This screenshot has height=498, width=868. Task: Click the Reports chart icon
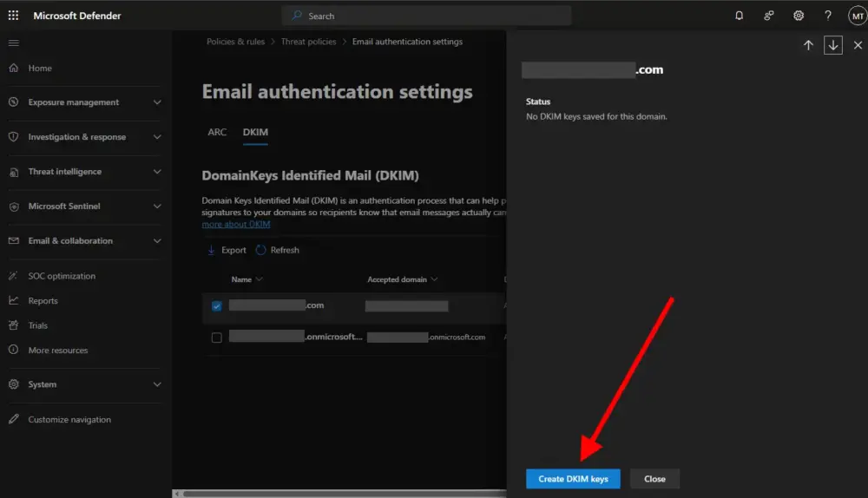tap(14, 300)
